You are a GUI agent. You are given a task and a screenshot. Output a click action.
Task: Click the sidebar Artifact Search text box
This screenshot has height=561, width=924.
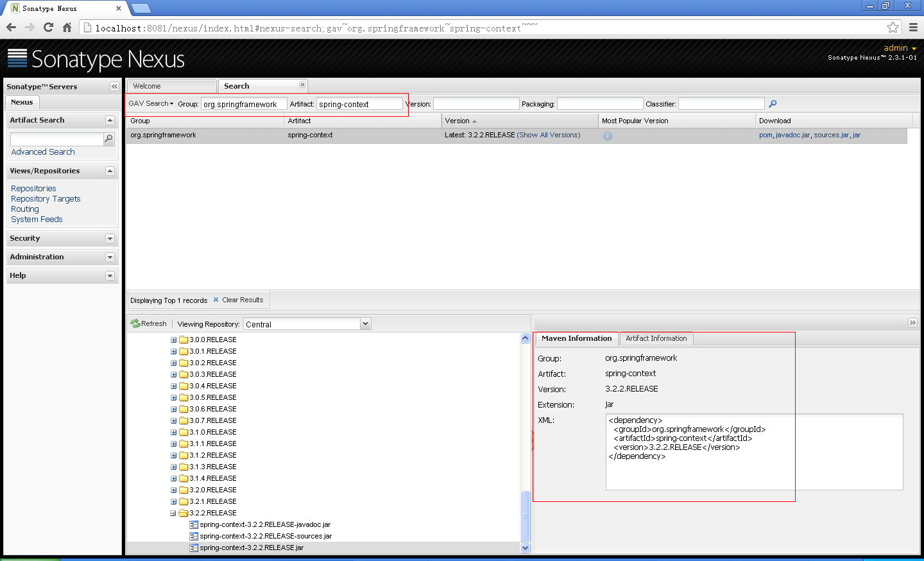[x=56, y=139]
